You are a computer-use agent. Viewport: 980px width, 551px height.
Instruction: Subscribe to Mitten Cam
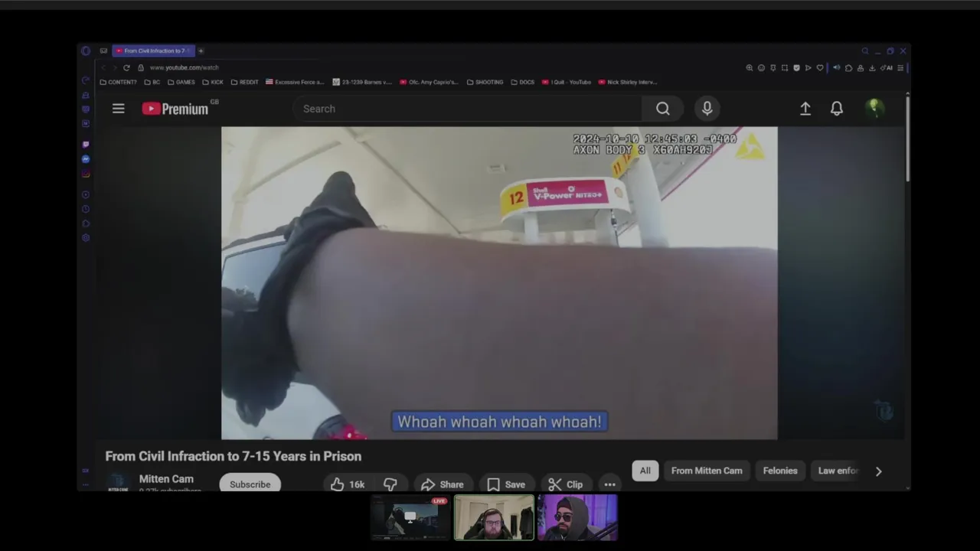click(250, 484)
